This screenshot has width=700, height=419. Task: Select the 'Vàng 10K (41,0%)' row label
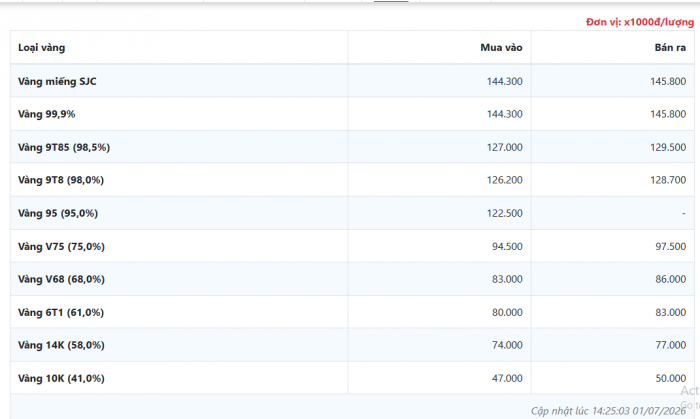coord(61,378)
